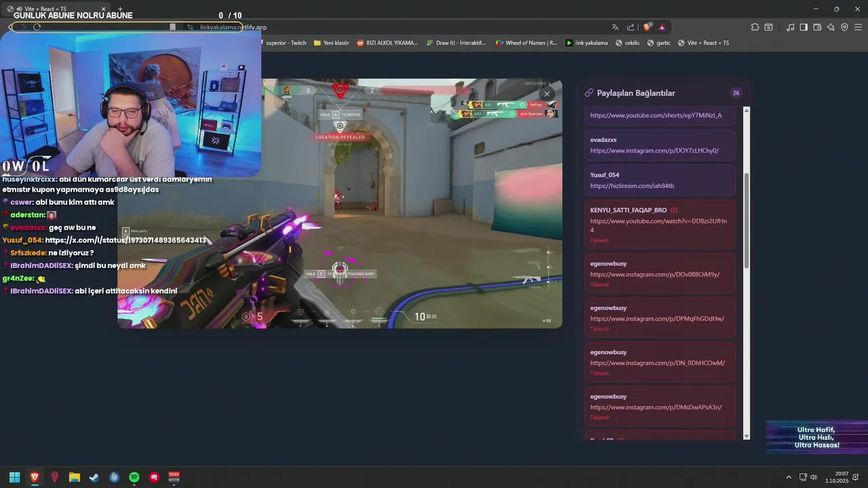Open the link yakalama bookmark

[x=587, y=43]
